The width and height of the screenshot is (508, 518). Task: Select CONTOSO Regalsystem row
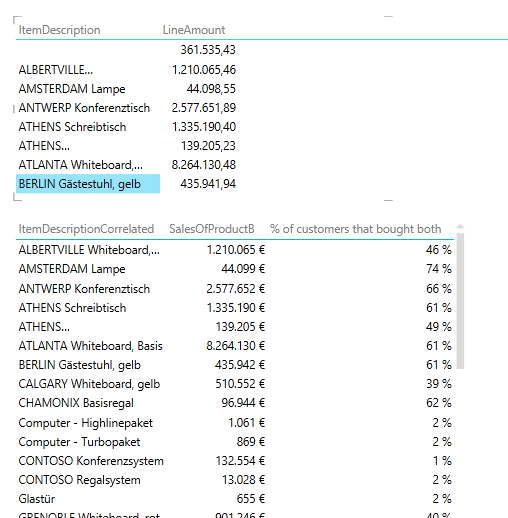tap(235, 480)
